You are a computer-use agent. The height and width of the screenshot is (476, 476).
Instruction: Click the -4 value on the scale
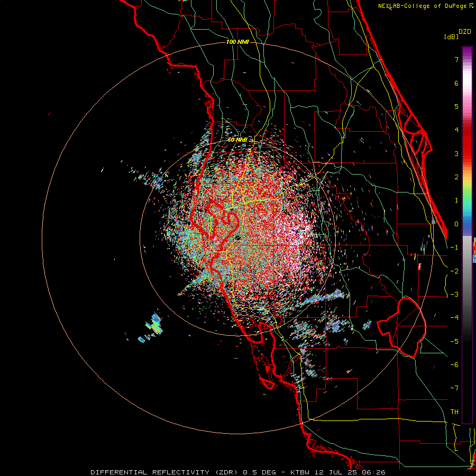(x=454, y=318)
